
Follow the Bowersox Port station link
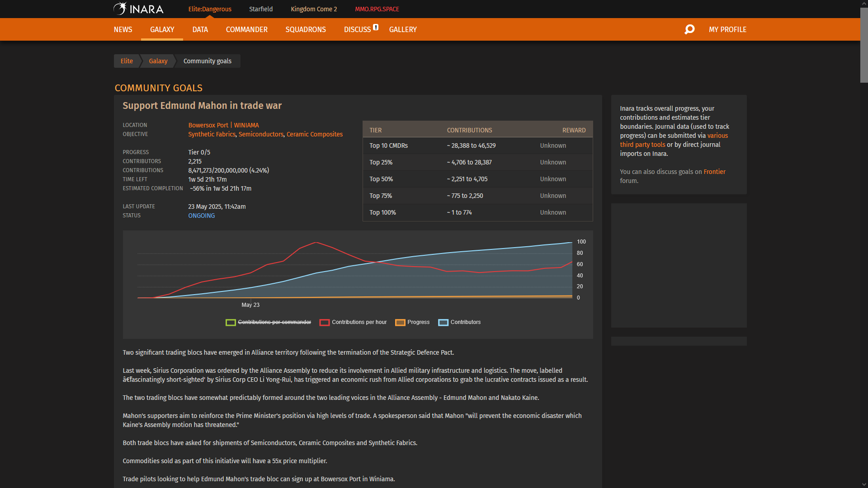[x=208, y=125]
